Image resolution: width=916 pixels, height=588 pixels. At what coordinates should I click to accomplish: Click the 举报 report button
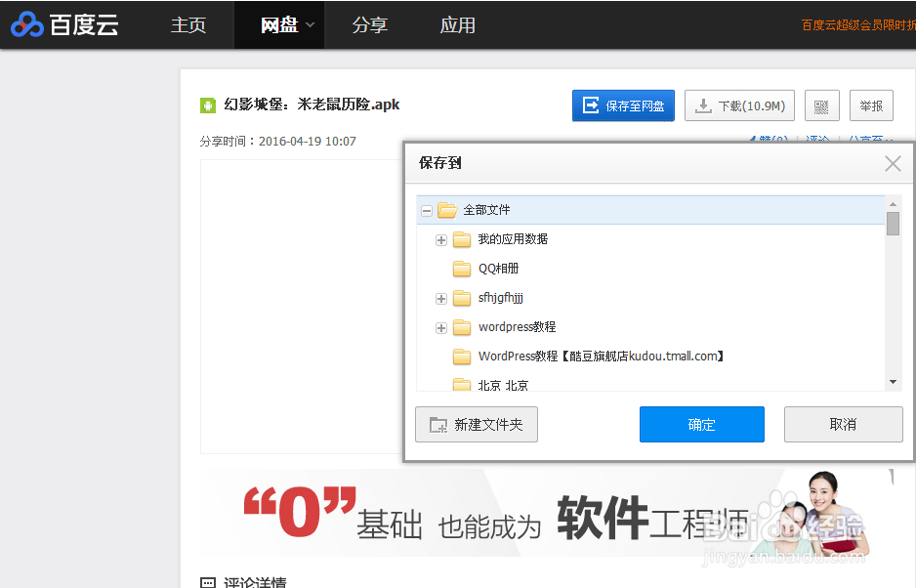[x=870, y=105]
